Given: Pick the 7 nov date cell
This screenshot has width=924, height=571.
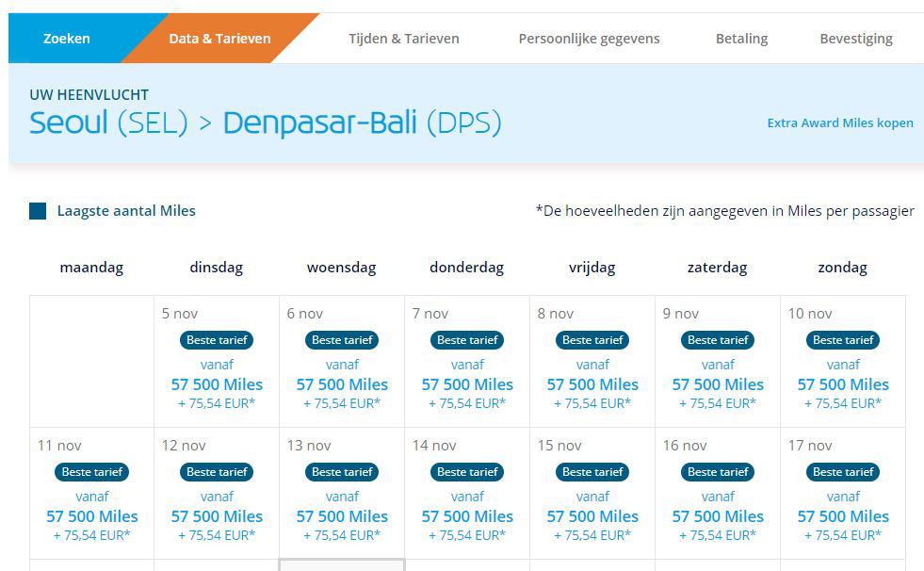Looking at the screenshot, I should (x=467, y=362).
